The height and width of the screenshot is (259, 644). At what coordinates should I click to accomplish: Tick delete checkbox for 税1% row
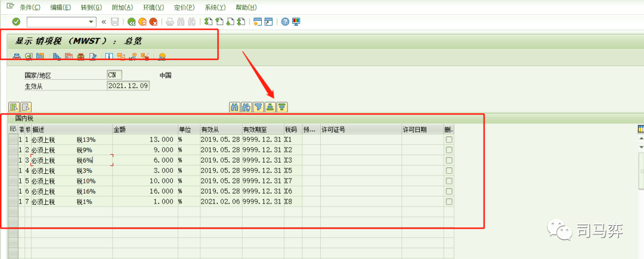tap(450, 202)
